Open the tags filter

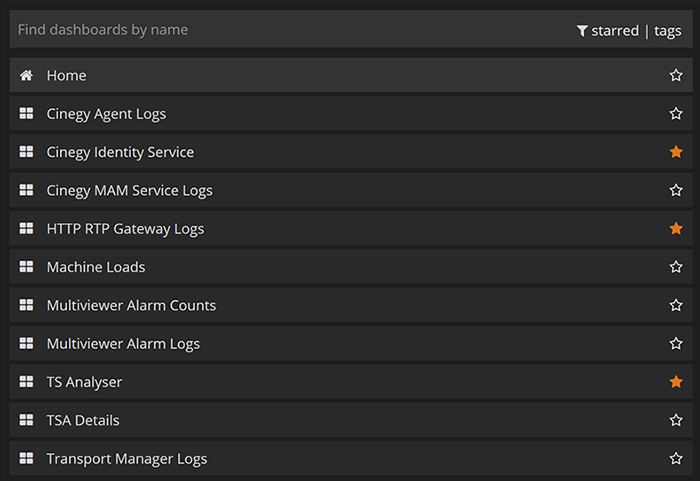coord(667,31)
